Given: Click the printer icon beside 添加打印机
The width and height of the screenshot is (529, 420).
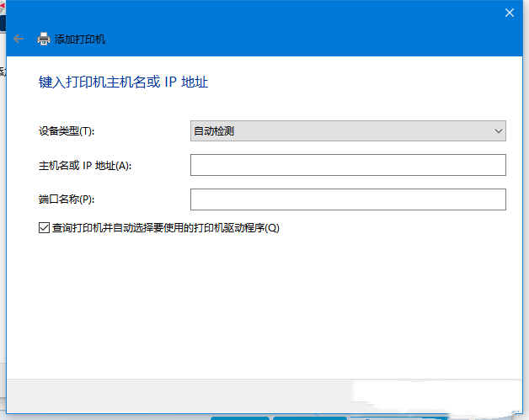Looking at the screenshot, I should (44, 39).
